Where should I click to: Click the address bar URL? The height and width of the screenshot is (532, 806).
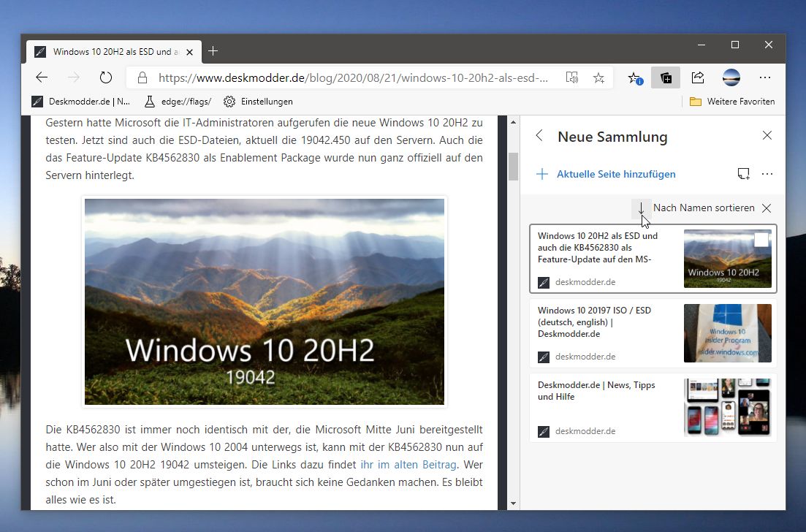[353, 77]
